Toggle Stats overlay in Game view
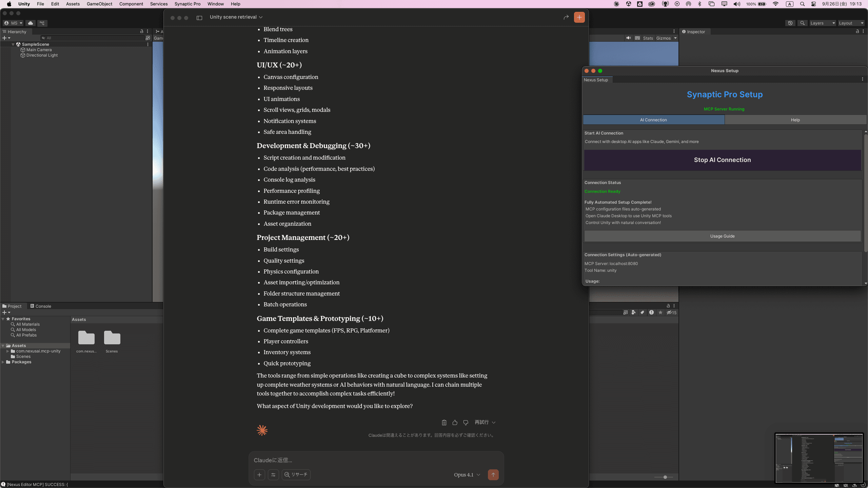Screen dimensions: 868x488 point(648,38)
